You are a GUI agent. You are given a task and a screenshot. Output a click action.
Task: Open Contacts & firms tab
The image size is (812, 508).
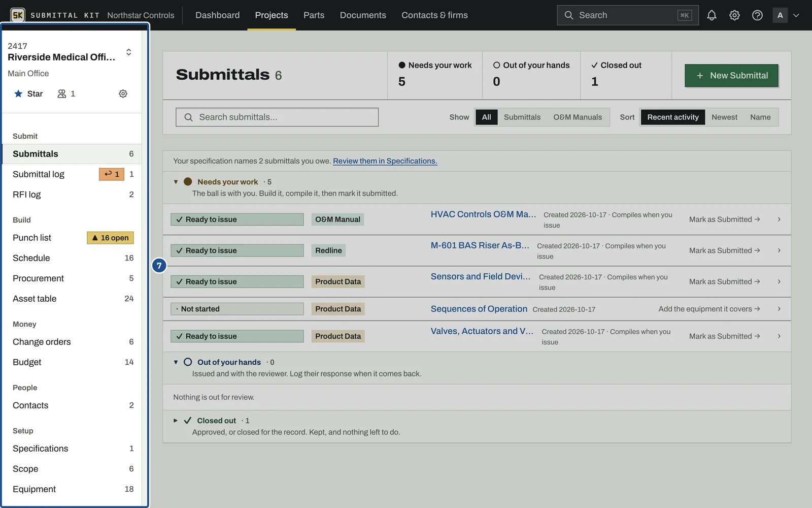tap(434, 15)
